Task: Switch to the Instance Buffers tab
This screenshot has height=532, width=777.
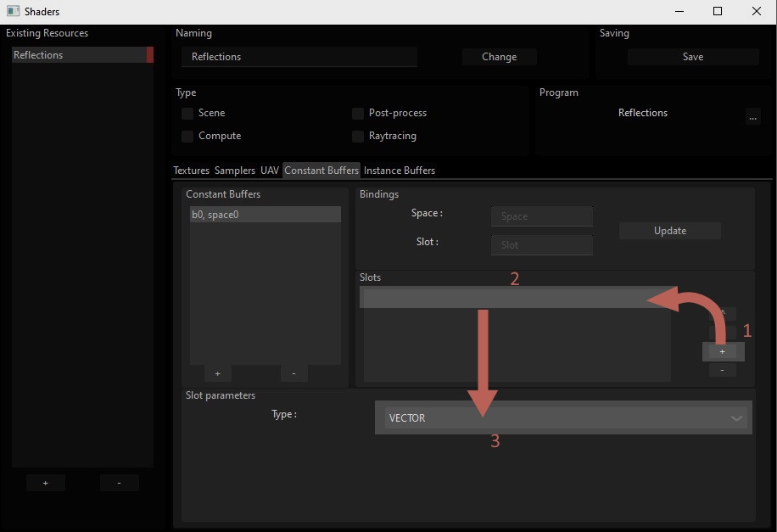Action: 400,171
